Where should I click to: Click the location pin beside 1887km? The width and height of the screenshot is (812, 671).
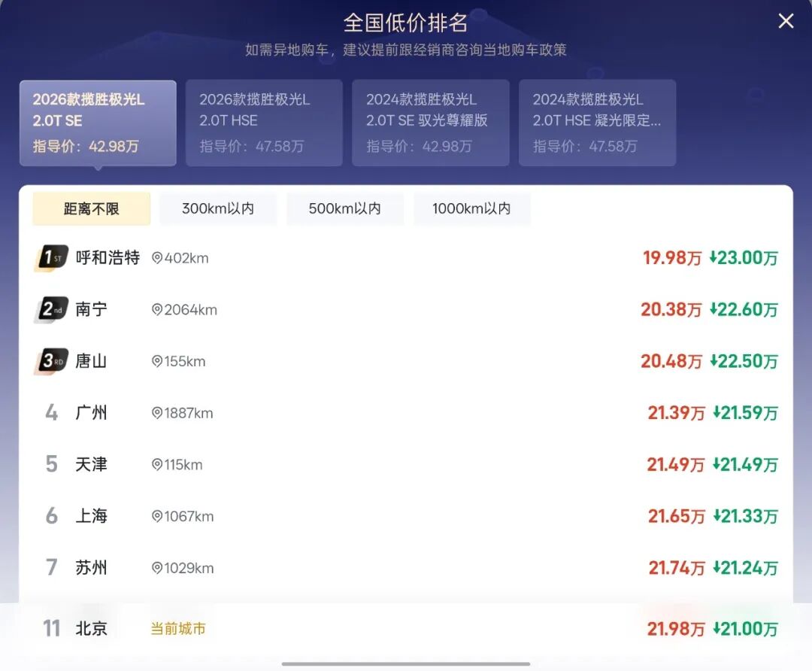(x=157, y=413)
